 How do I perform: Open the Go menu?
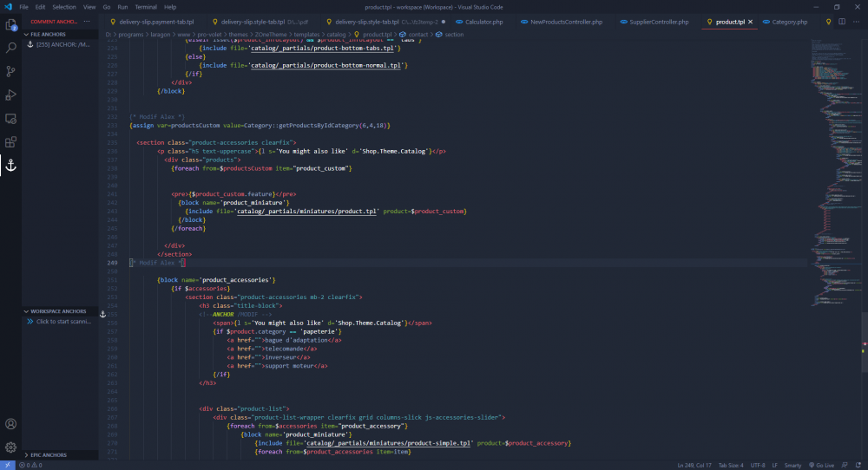point(106,7)
